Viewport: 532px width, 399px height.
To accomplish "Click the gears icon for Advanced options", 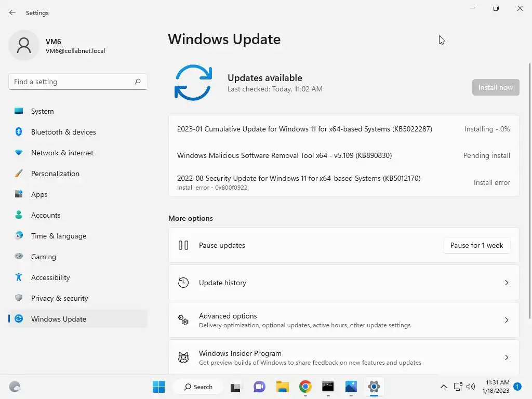I will (183, 320).
